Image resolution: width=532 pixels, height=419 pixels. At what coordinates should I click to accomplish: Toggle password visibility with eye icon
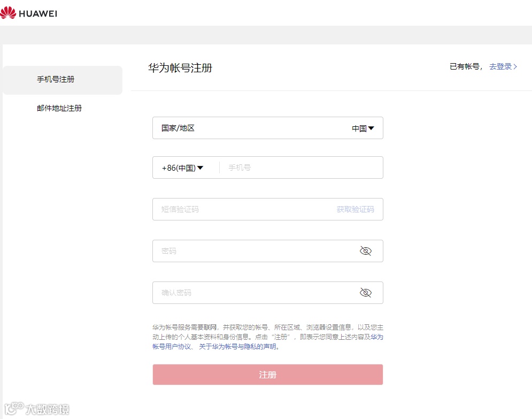(x=366, y=250)
